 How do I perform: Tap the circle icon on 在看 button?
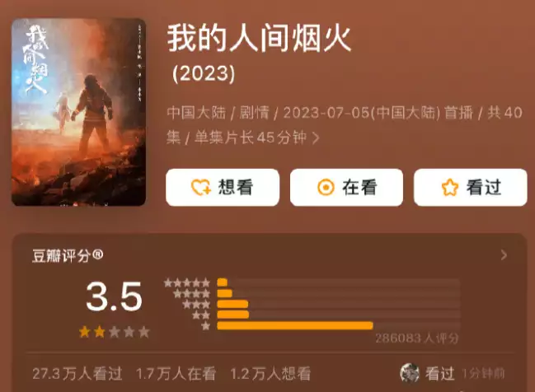(326, 188)
